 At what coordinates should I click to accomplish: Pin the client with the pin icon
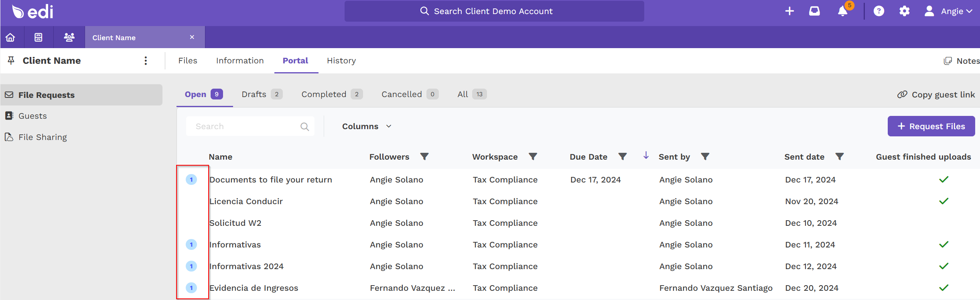click(11, 61)
